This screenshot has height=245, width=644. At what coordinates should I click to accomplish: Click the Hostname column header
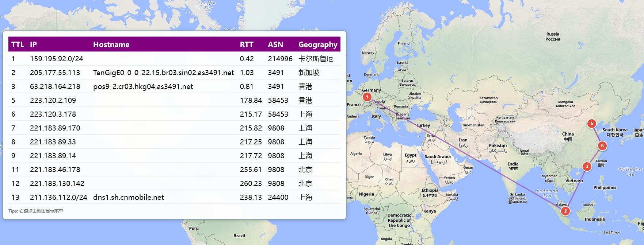click(x=111, y=44)
